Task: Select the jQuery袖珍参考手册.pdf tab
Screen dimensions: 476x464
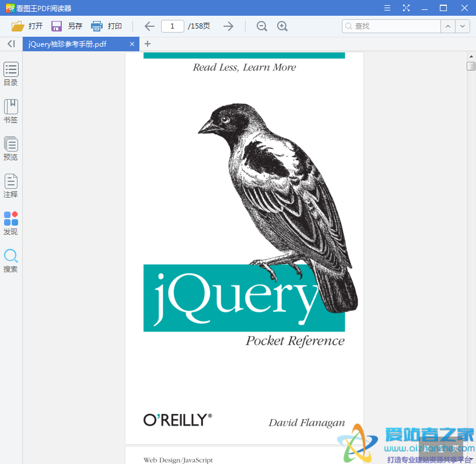Action: pyautogui.click(x=81, y=44)
